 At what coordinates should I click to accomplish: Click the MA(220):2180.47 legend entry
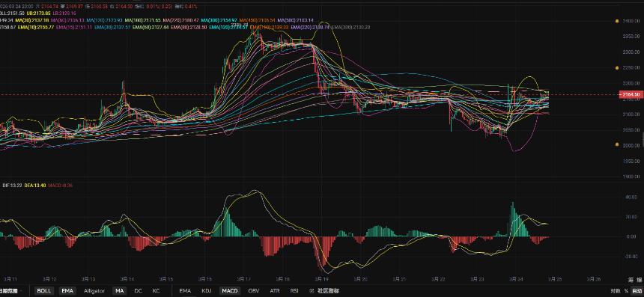(181, 20)
